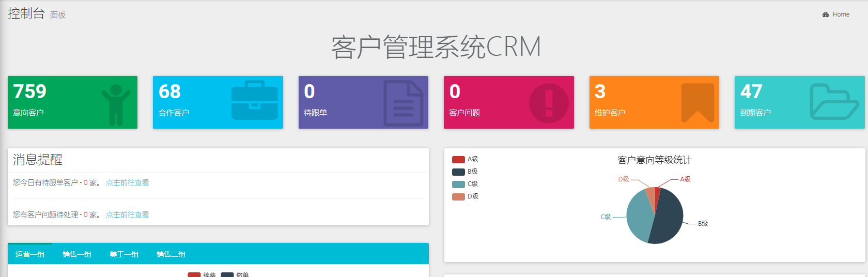Click the briefcase icon on 合作客户 card
The image size is (868, 277).
tap(254, 101)
